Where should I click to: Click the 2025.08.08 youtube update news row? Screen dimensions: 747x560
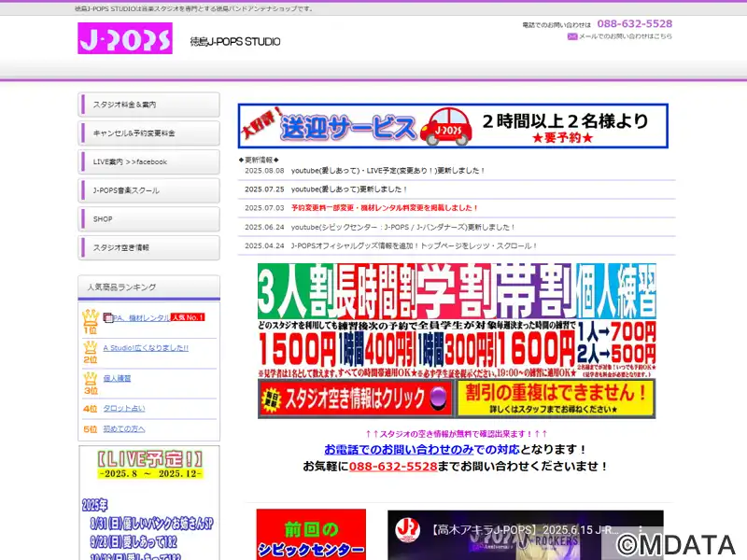point(457,171)
